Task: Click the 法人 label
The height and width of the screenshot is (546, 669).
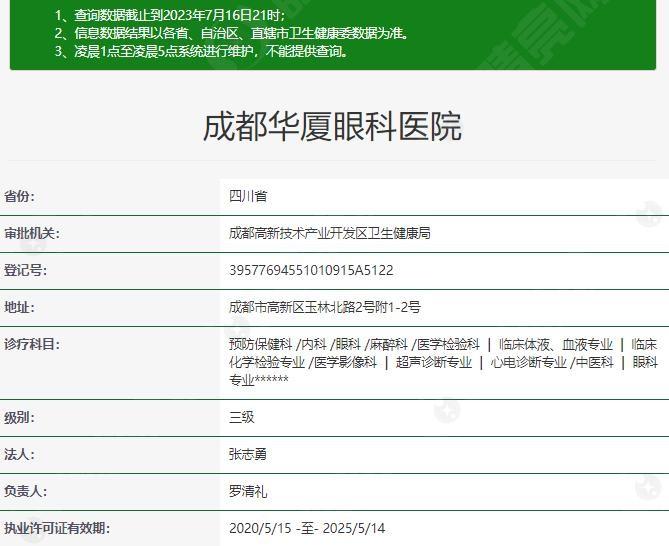Action: coord(19,455)
